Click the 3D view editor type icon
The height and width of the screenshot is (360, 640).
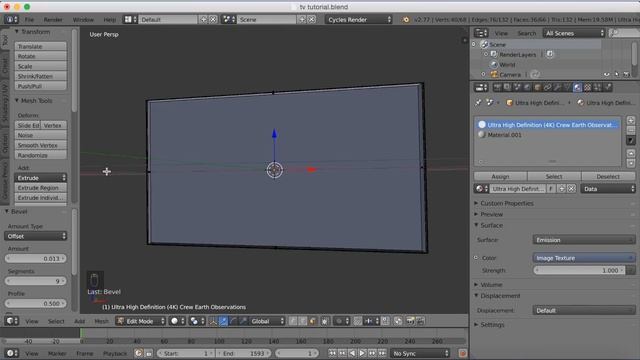tap(11, 321)
